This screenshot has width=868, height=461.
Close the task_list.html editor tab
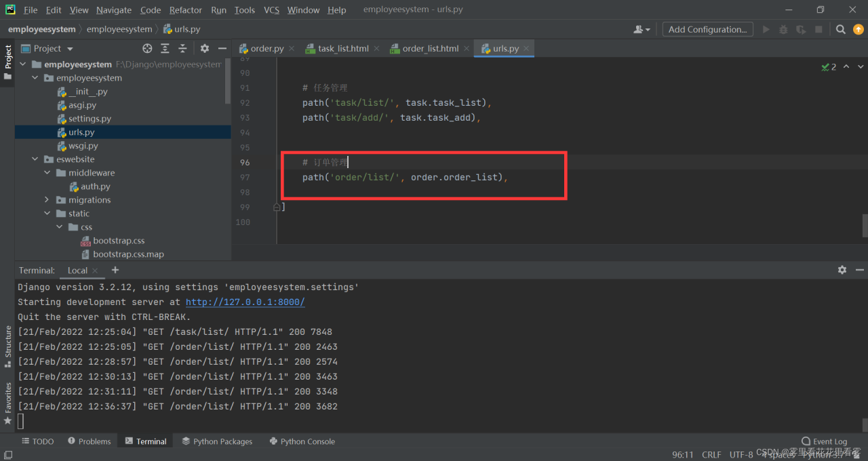(376, 49)
